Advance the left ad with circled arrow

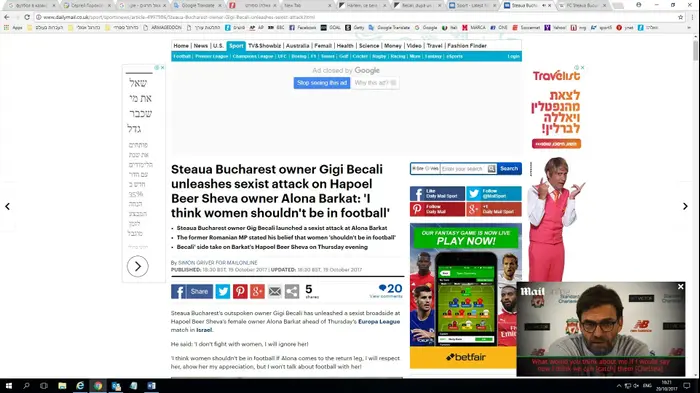(138, 266)
